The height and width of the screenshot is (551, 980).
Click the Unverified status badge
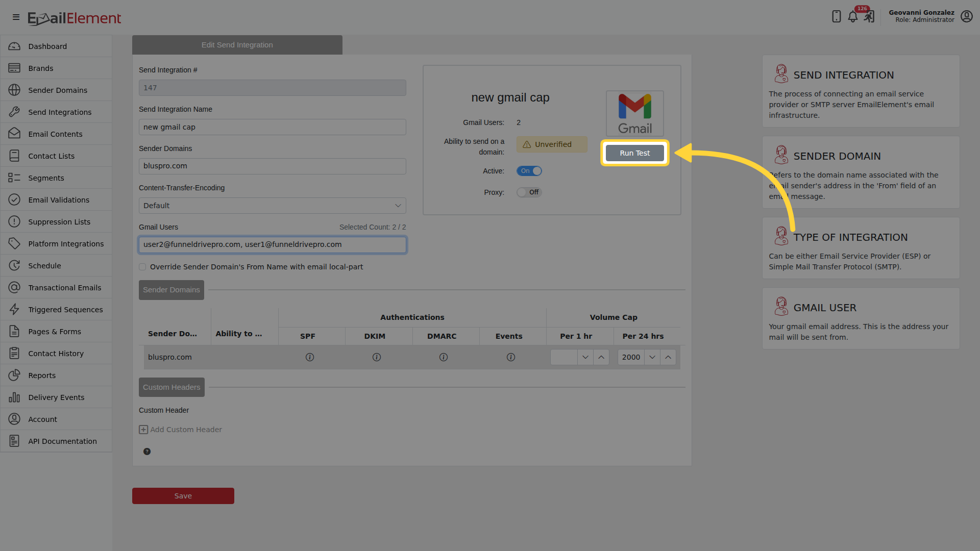tap(552, 144)
